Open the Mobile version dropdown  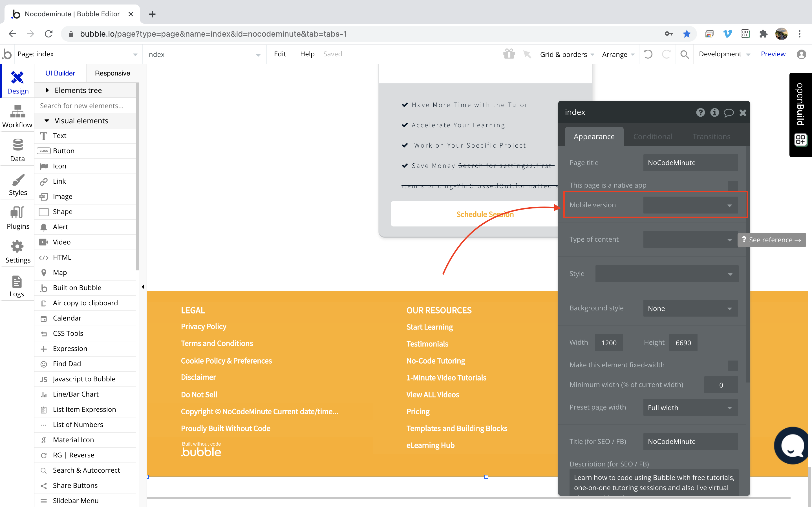tap(690, 205)
